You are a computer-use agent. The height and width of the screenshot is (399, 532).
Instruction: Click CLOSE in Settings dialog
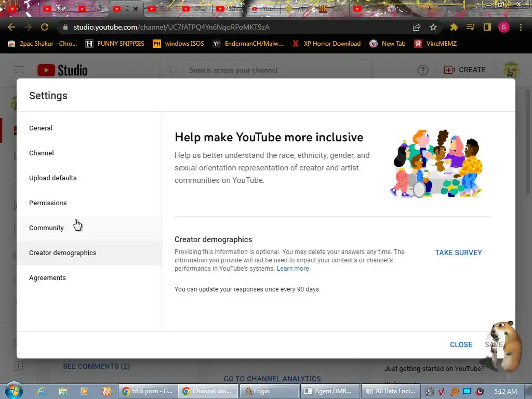tap(461, 345)
